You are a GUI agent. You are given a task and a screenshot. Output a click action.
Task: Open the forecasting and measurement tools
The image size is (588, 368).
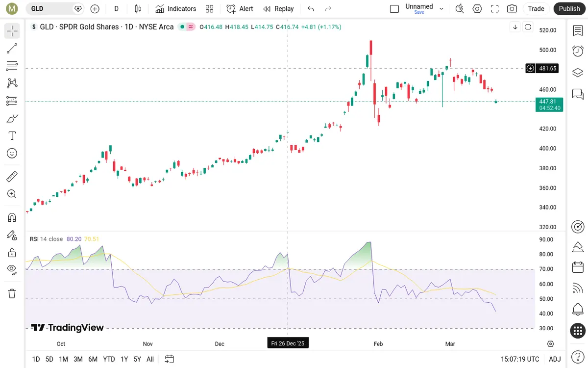click(x=12, y=101)
